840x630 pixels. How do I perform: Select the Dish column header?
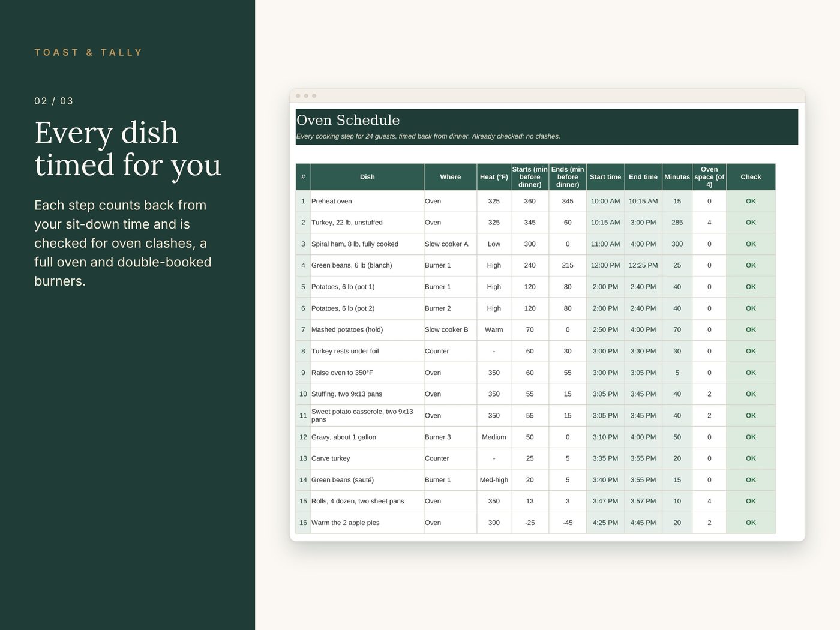tap(367, 177)
